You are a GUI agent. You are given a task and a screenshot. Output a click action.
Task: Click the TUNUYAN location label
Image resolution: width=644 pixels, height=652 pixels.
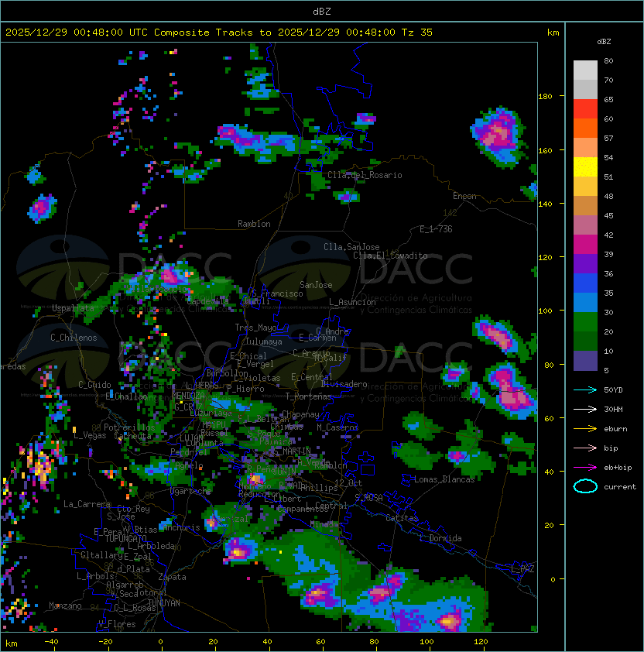point(164,603)
